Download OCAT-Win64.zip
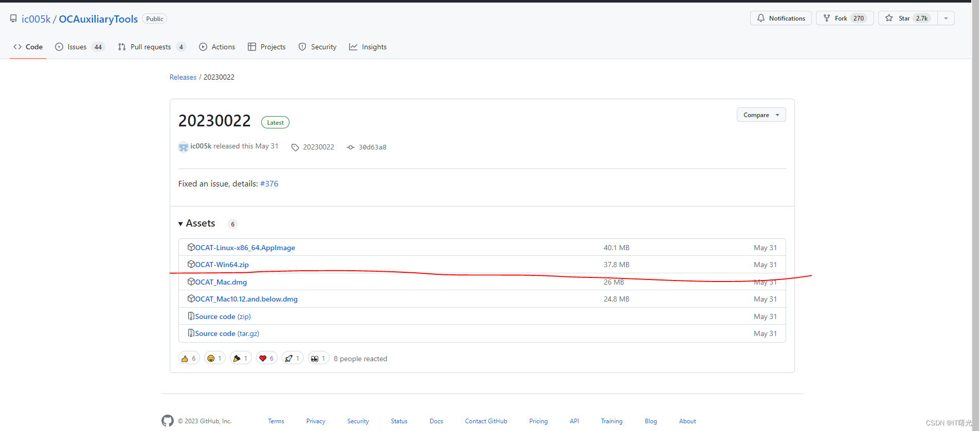Viewport: 980px width, 431px height. pos(222,265)
